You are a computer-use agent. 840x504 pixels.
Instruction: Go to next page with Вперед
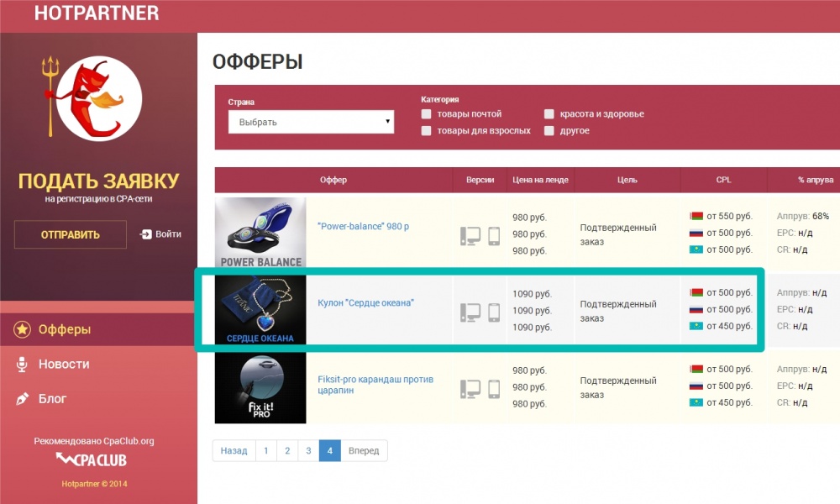click(364, 450)
